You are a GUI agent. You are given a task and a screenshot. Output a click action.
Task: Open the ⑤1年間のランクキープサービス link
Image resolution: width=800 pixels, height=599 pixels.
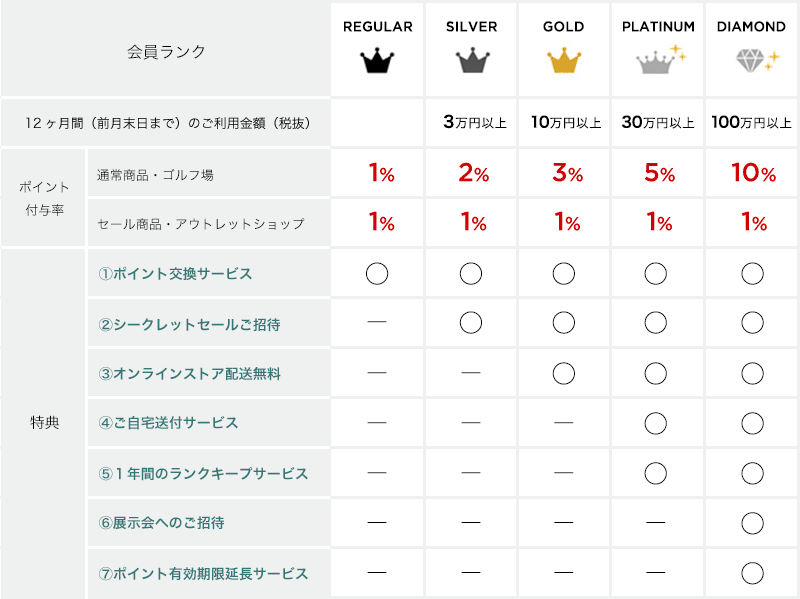[x=203, y=473]
